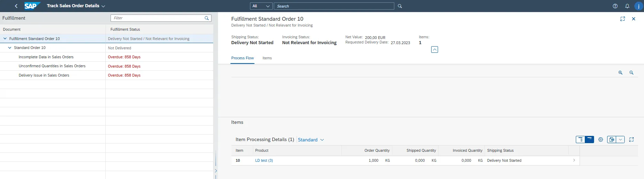Viewport: 644px width, 179px height.
Task: Click the search magnifier icon in header
Action: coord(400,6)
